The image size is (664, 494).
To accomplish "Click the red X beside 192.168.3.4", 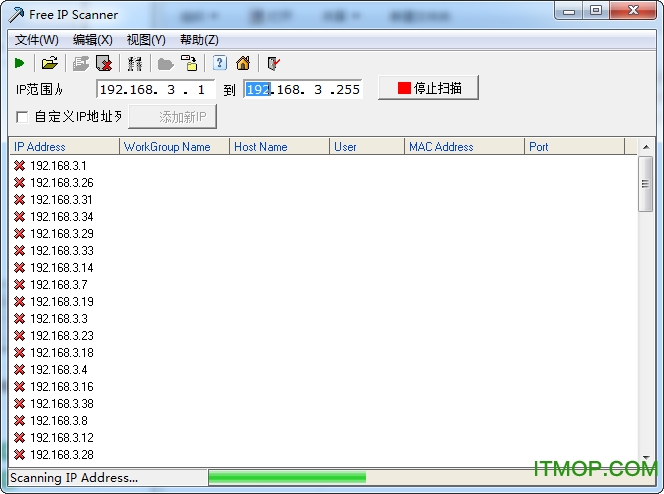I will 19,370.
